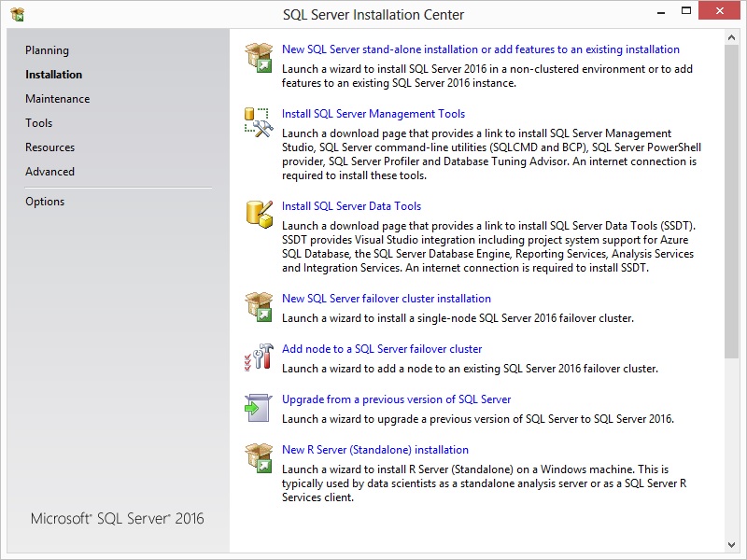This screenshot has width=747, height=560.
Task: Click the Add node hammer icon
Action: pos(259,357)
